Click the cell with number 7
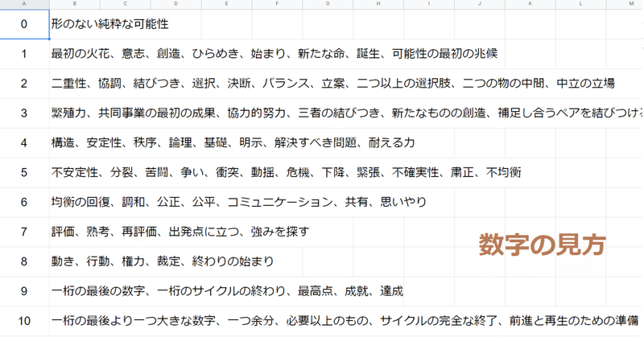This screenshot has height=337, width=644. (x=24, y=232)
